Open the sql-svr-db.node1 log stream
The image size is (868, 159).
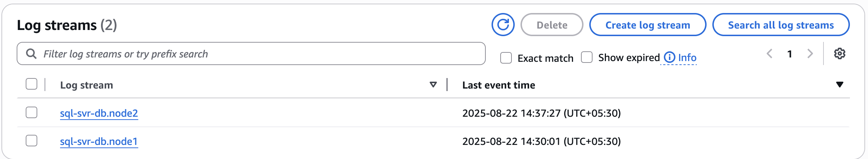(x=99, y=142)
